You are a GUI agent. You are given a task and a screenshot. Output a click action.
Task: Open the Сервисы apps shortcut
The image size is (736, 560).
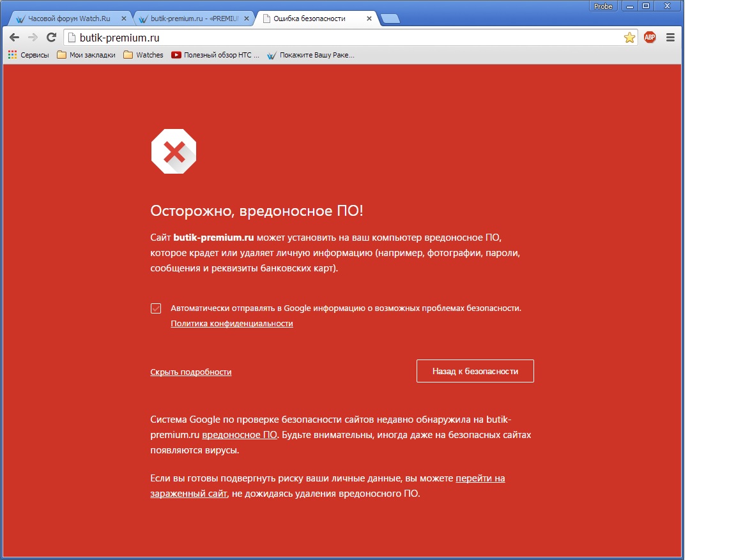click(28, 55)
